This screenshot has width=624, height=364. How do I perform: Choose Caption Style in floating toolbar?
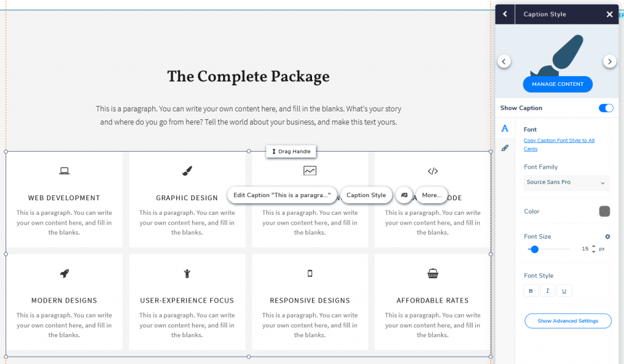pos(366,195)
